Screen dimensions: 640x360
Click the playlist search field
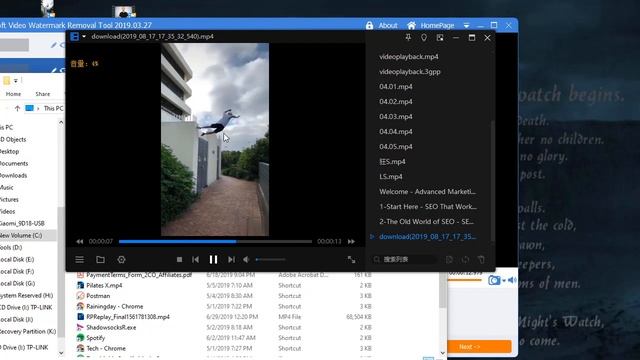coord(403,260)
